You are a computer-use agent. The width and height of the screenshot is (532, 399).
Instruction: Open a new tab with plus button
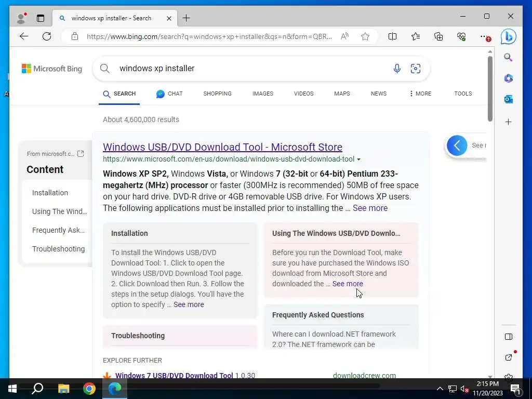[187, 18]
